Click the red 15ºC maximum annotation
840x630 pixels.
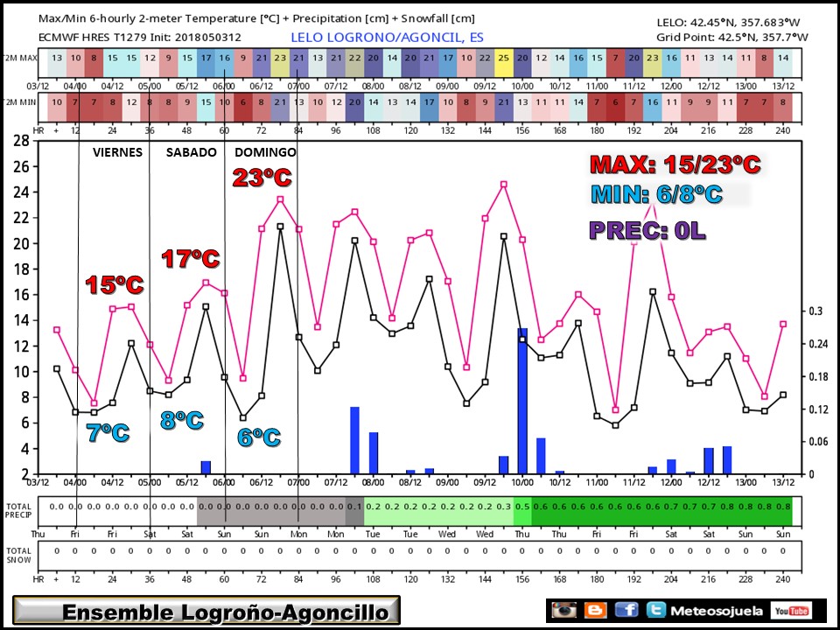(115, 285)
